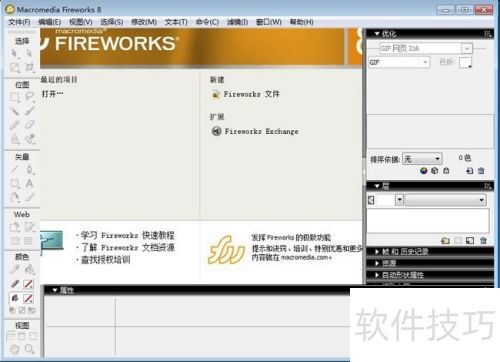Open 了解 Fireworks 文档资源 link
The height and width of the screenshot is (362, 500).
pos(128,248)
